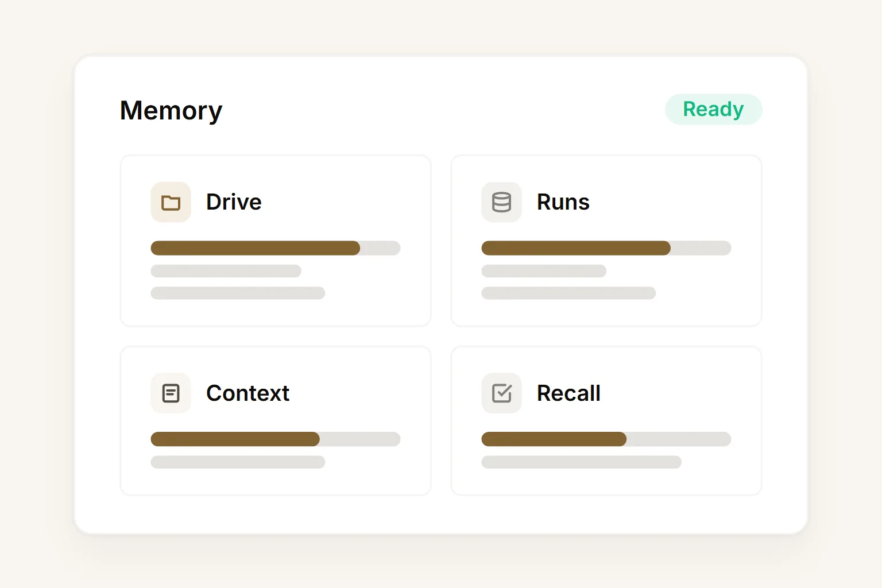Select the second gray placeholder line under Runs
This screenshot has height=588, width=882.
pyautogui.click(x=568, y=293)
